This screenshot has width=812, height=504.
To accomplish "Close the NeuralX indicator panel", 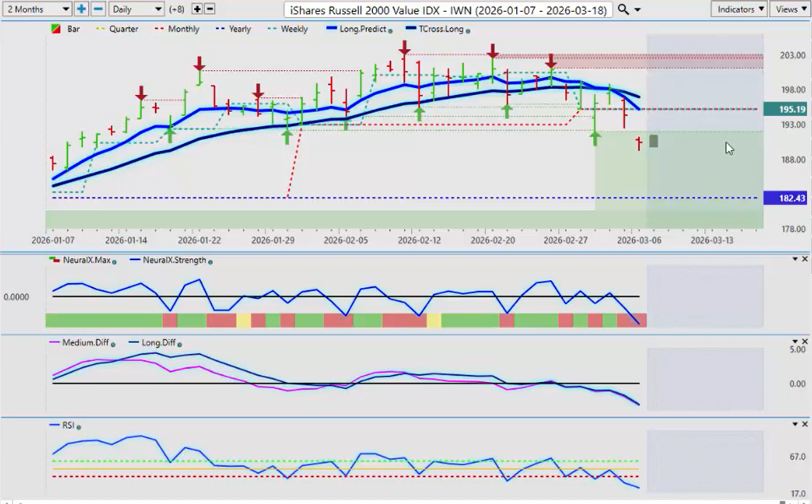I will (x=804, y=258).
